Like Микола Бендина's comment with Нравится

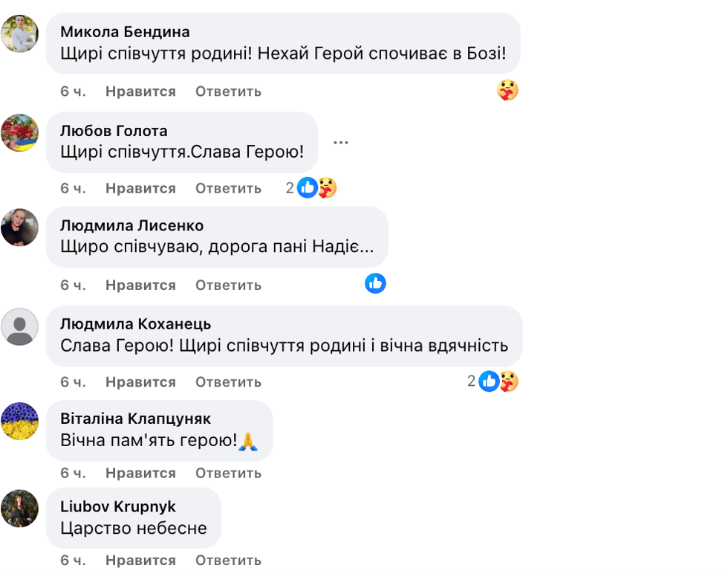(x=140, y=91)
